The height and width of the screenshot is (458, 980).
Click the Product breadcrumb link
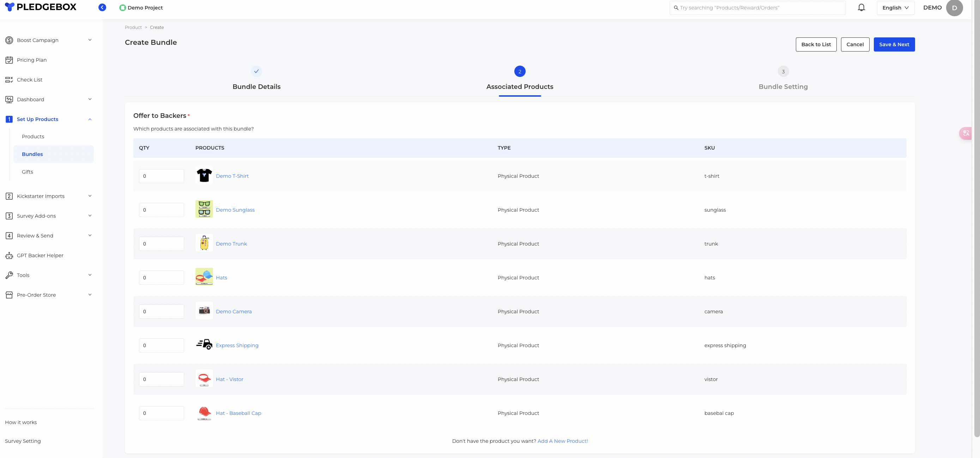tap(133, 28)
